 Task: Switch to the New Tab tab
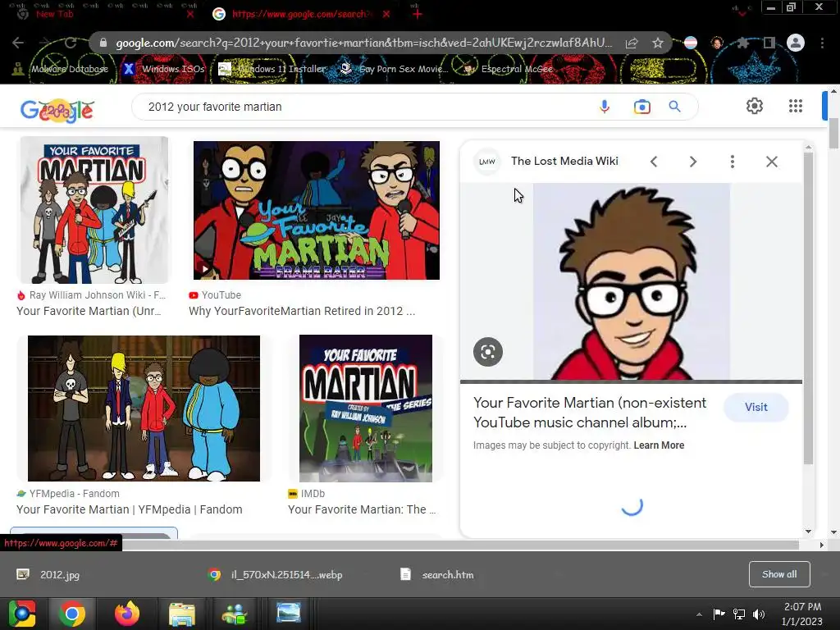[x=55, y=14]
